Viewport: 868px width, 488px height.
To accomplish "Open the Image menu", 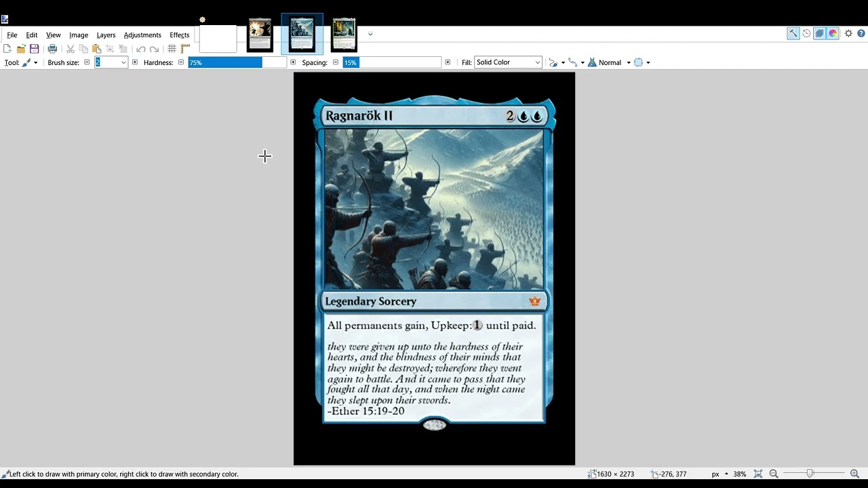I will 79,35.
